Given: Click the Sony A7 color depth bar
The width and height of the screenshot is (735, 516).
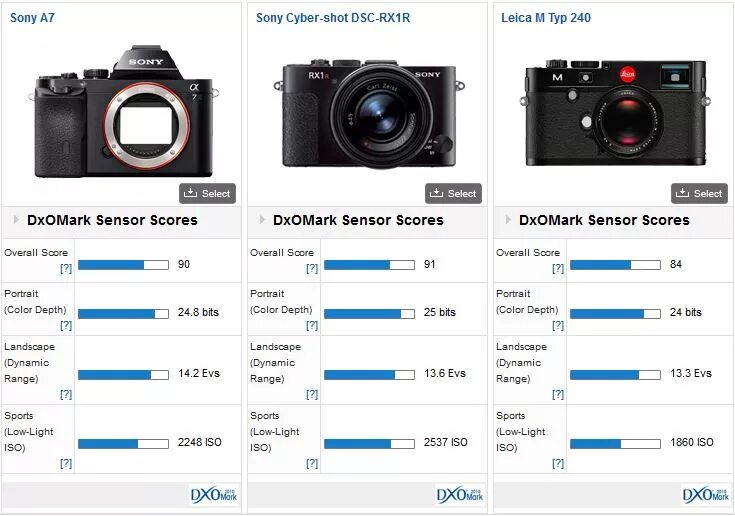Looking at the screenshot, I should click(123, 314).
